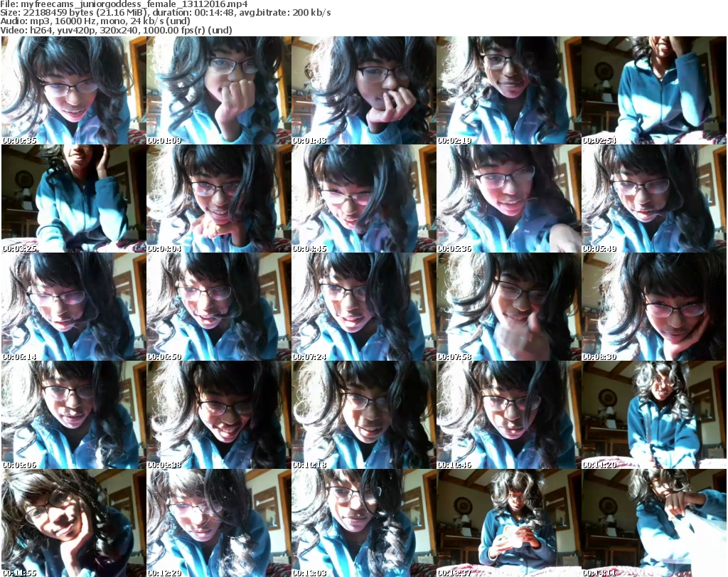Image resolution: width=728 pixels, height=577 pixels.
Task: Choose the frame labeled 00:06:50
Action: point(219,307)
